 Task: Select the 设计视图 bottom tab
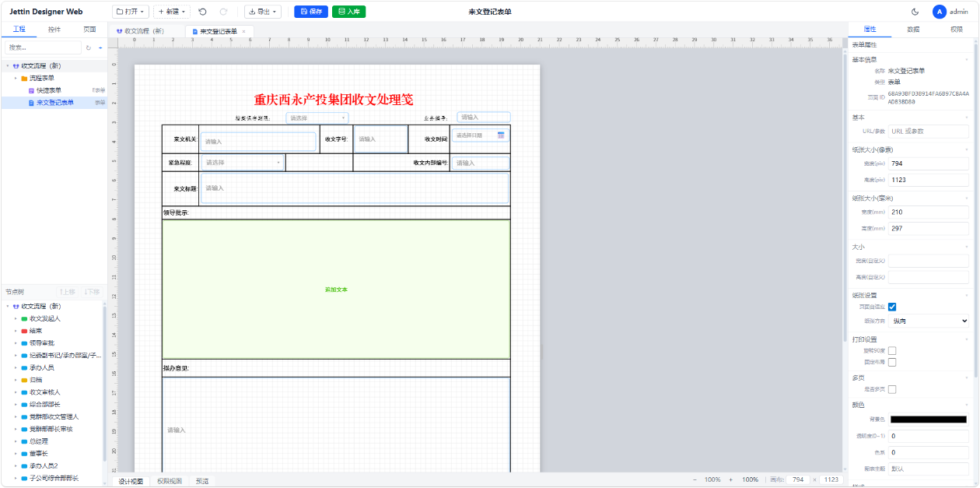pos(131,481)
